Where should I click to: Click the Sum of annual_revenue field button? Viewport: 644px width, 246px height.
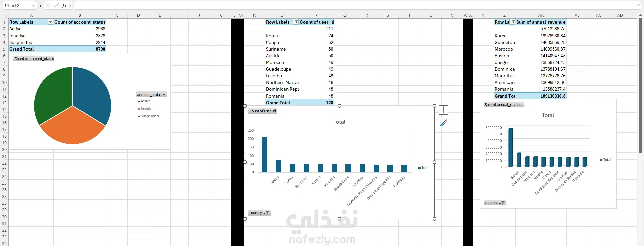point(504,105)
